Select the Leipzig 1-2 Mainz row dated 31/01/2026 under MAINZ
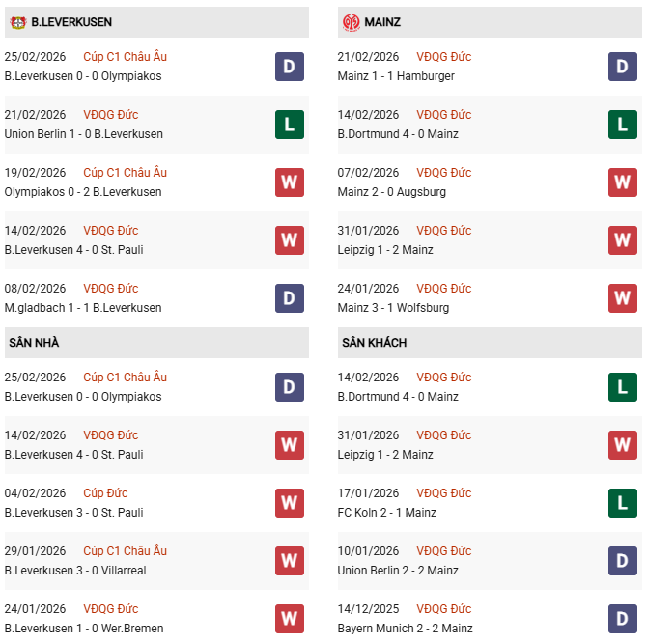The width and height of the screenshot is (647, 644). point(385,250)
